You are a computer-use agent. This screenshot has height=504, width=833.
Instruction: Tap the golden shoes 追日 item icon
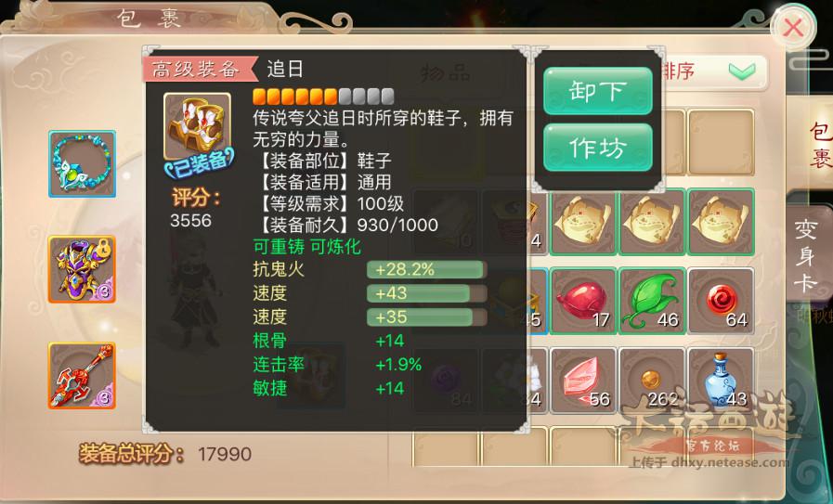click(x=197, y=126)
